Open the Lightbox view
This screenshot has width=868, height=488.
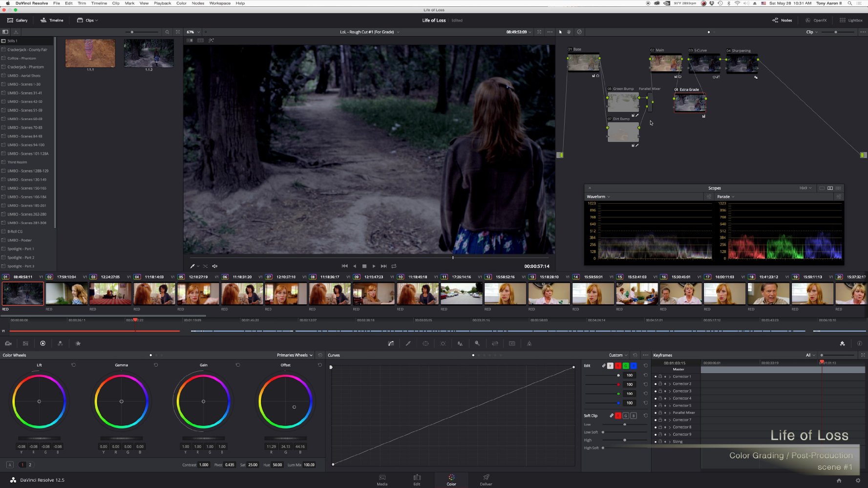click(x=851, y=21)
